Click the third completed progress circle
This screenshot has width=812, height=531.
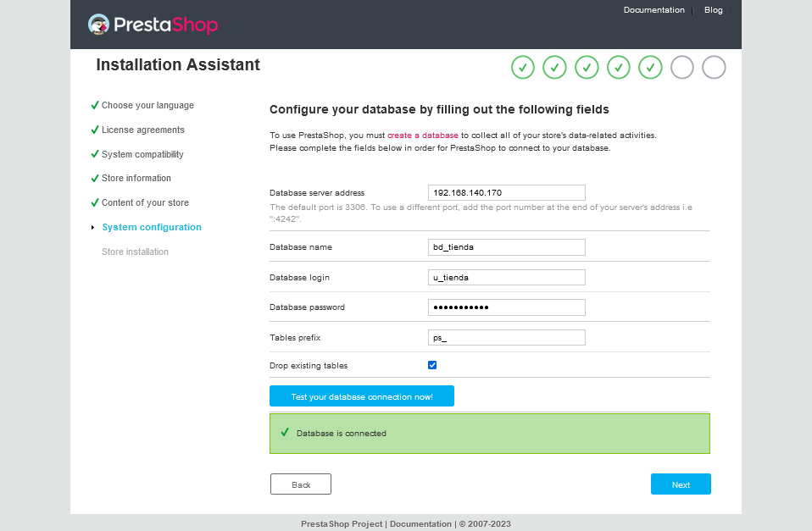(x=587, y=67)
